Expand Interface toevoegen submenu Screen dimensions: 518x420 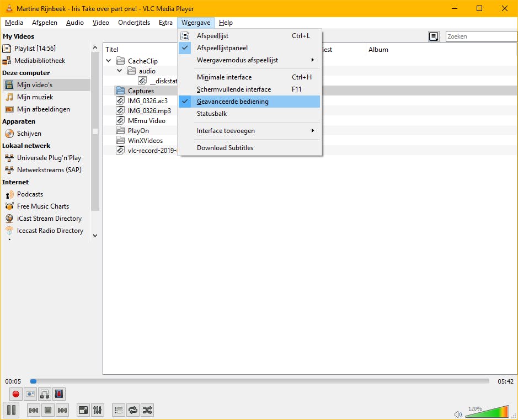pyautogui.click(x=249, y=131)
